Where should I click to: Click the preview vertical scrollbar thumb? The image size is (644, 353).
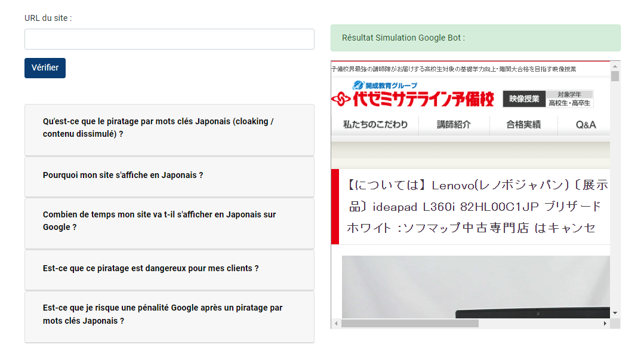(x=615, y=76)
